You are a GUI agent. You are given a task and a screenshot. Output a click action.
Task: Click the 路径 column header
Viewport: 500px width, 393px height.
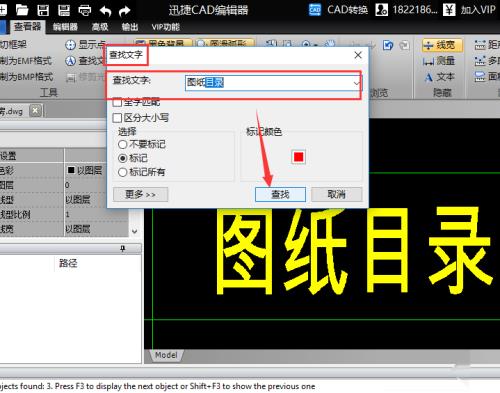68,263
